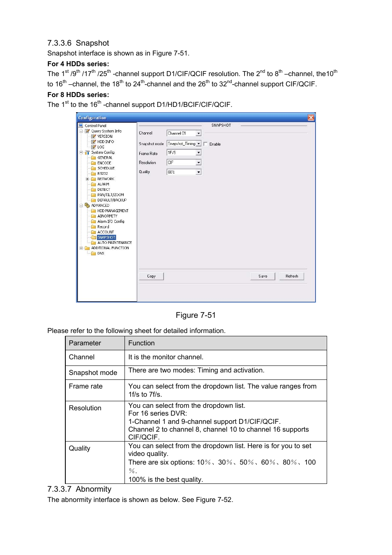This screenshot has height=555, width=392.
Task: Collapse the ADVANCED tree node
Action: [x=81, y=206]
